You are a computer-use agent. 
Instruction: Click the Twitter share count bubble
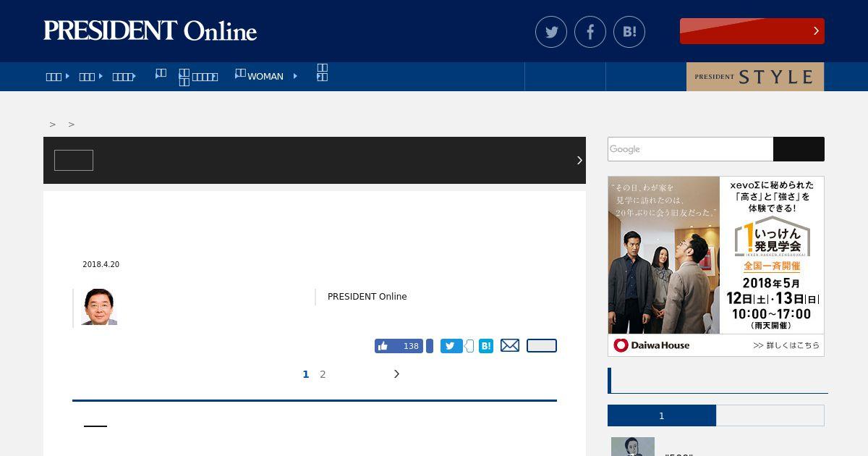[x=469, y=346]
